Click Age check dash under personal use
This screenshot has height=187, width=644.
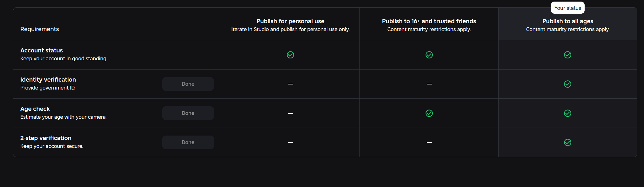(x=290, y=113)
